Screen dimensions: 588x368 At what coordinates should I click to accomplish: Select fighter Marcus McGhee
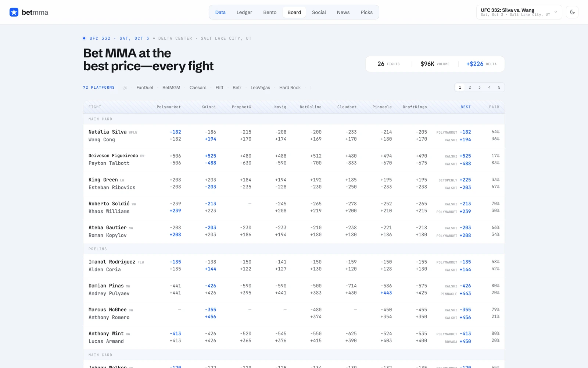click(x=107, y=309)
